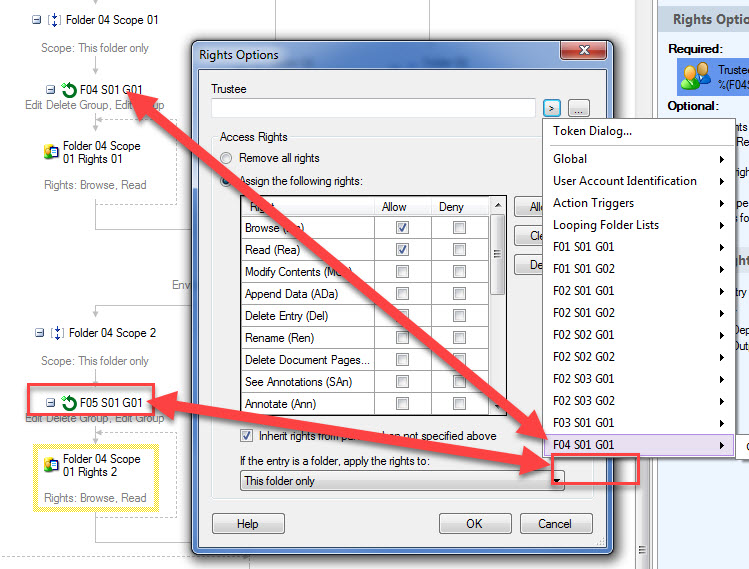Select the F05 S01 G01 loop icon
Viewport: 749px width, 569px height.
[69, 403]
